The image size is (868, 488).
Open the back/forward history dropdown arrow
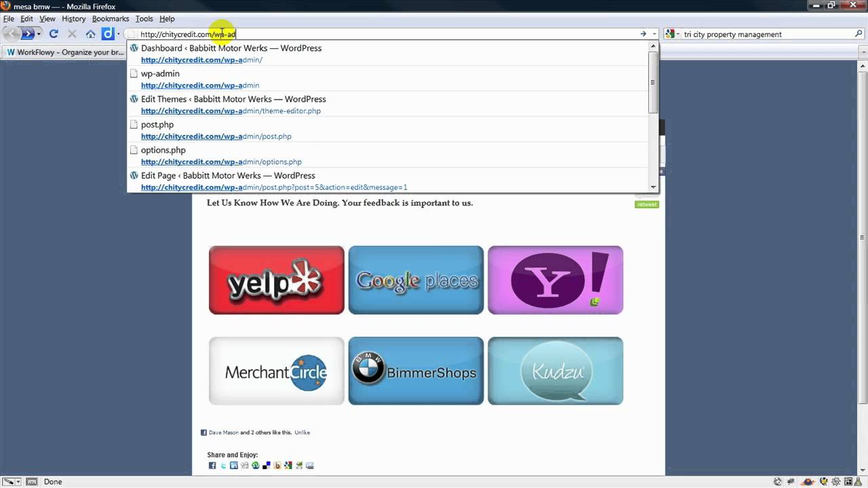click(39, 34)
